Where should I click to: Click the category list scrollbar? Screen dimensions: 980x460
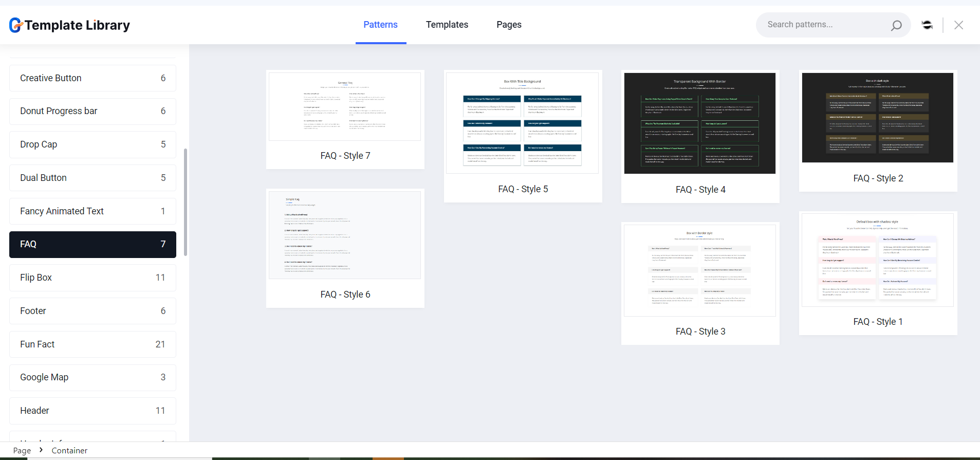[186, 201]
